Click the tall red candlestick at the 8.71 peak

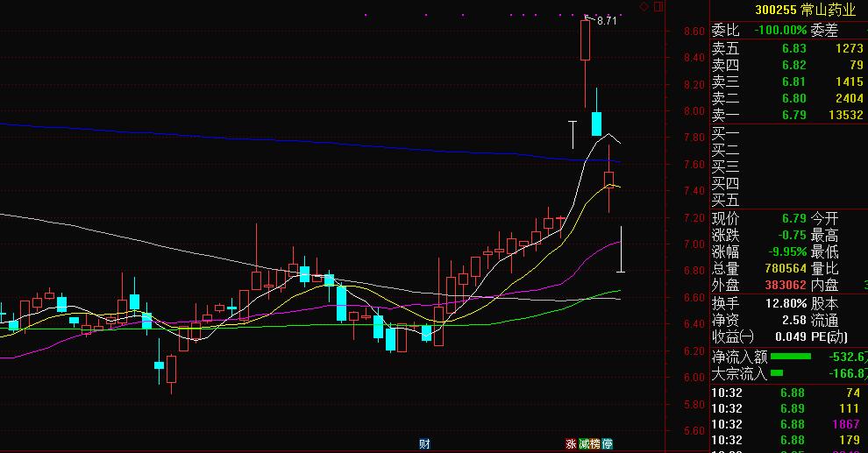click(x=585, y=39)
